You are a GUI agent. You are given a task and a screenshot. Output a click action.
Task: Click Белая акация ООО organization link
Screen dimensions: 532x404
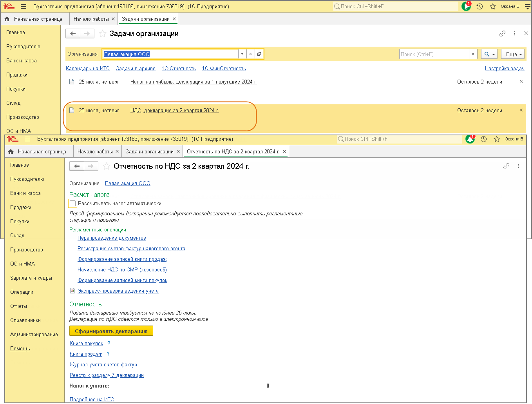pos(128,184)
